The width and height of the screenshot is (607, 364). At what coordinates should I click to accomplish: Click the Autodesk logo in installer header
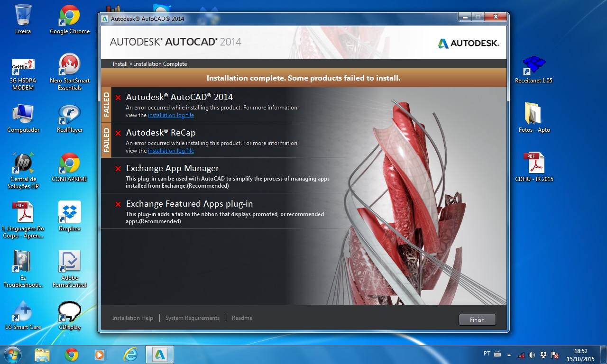click(469, 43)
